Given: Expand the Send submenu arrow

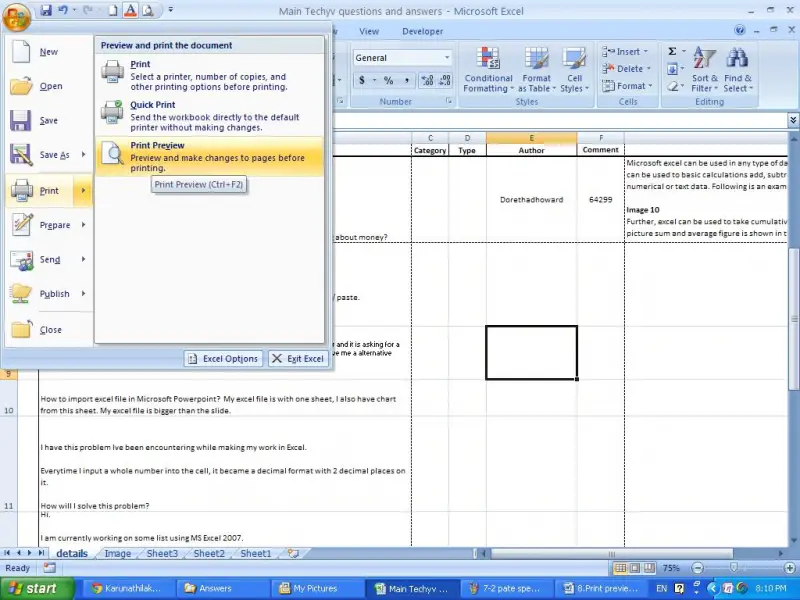Looking at the screenshot, I should tap(83, 259).
